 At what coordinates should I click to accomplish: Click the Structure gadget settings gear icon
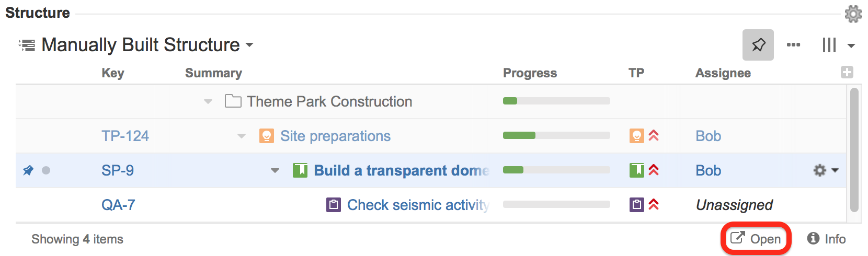853,14
